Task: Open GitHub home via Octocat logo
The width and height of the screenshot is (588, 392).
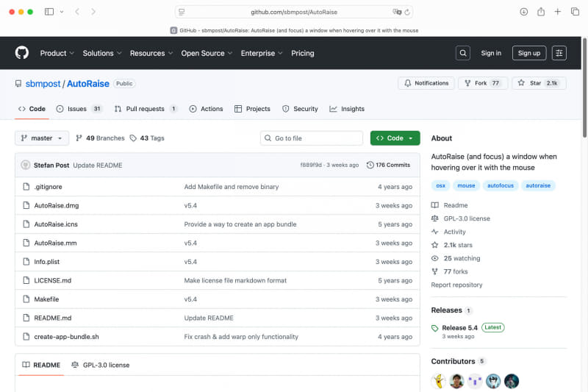Action: (x=22, y=53)
